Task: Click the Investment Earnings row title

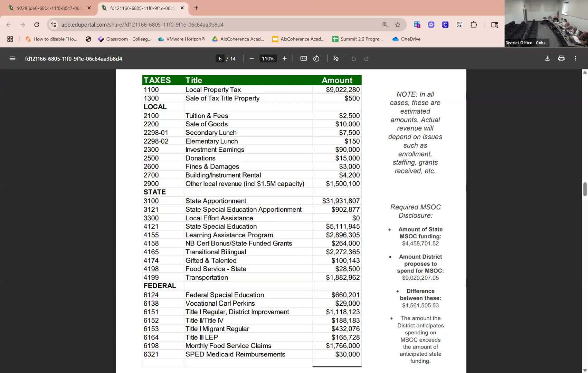Action: tap(215, 150)
